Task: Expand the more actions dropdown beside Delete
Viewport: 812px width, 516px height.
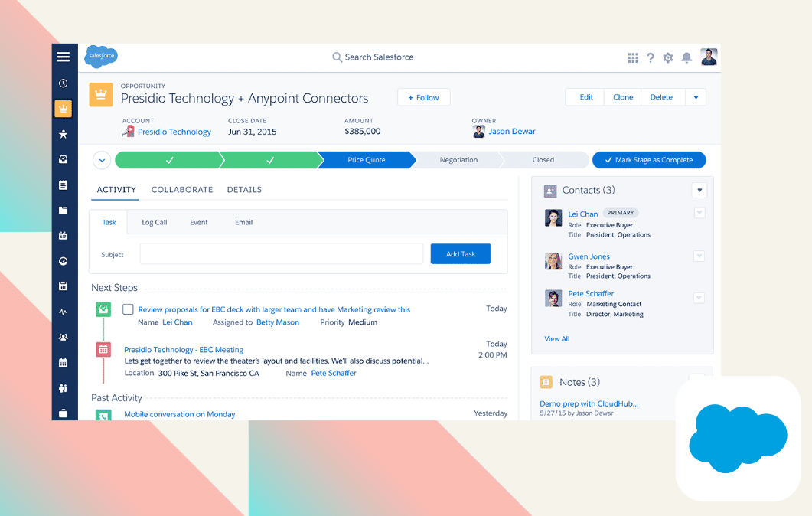Action: 696,97
